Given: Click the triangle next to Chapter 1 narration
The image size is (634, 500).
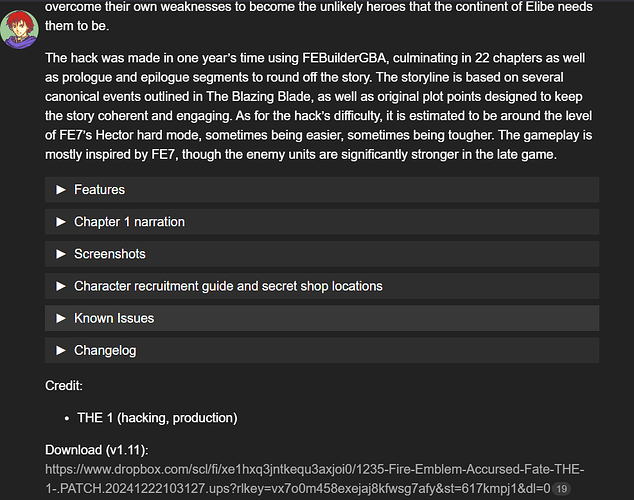Looking at the screenshot, I should (61, 222).
